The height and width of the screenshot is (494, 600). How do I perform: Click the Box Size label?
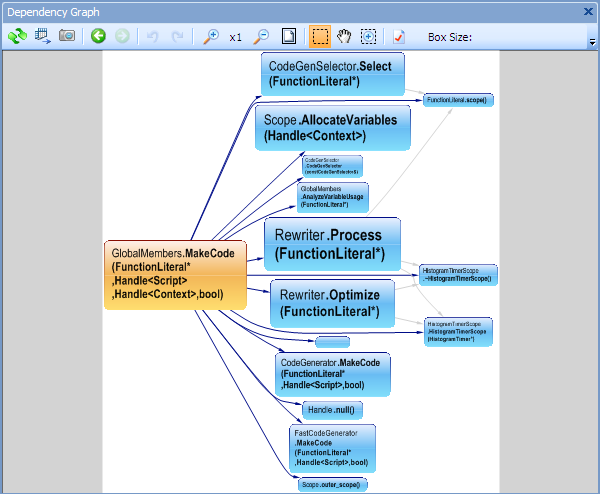(450, 37)
